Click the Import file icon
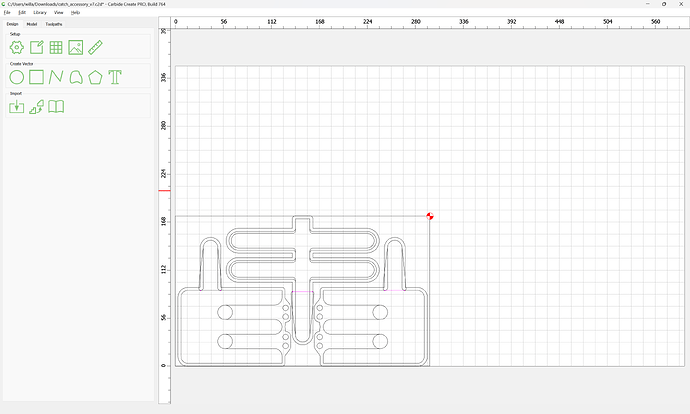This screenshot has height=414, width=690. click(17, 106)
